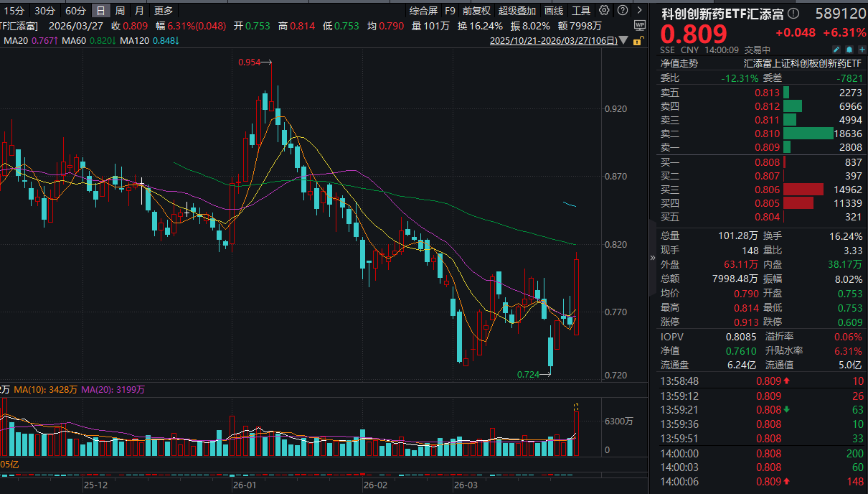Collapse the right quote panel arrow
868x494 pixels.
pos(652,258)
